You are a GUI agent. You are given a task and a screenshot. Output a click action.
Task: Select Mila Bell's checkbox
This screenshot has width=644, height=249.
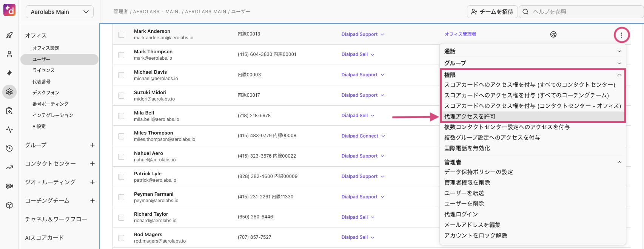(x=121, y=116)
